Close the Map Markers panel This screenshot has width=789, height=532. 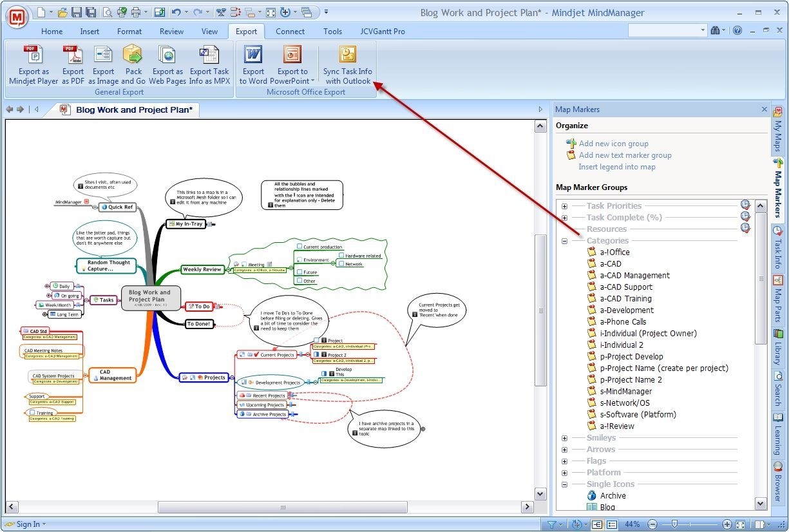[765, 109]
